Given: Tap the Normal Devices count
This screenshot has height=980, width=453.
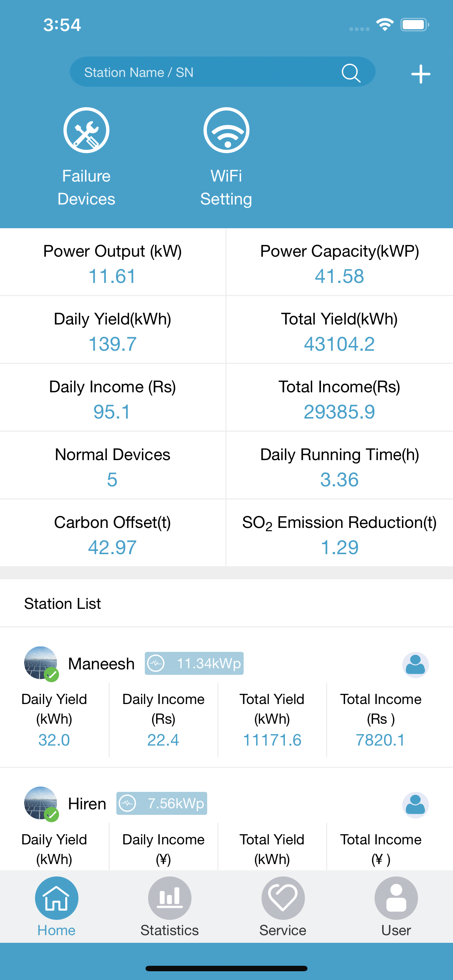Looking at the screenshot, I should pyautogui.click(x=112, y=479).
